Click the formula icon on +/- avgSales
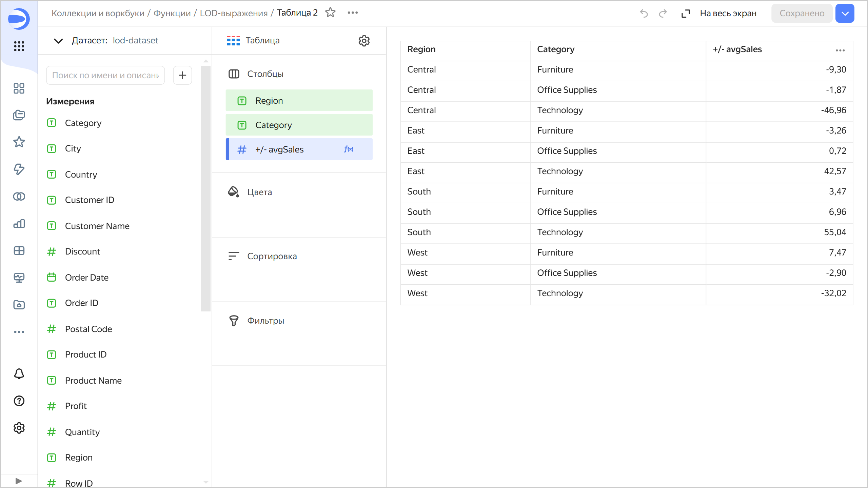Image resolution: width=868 pixels, height=488 pixels. coord(349,149)
